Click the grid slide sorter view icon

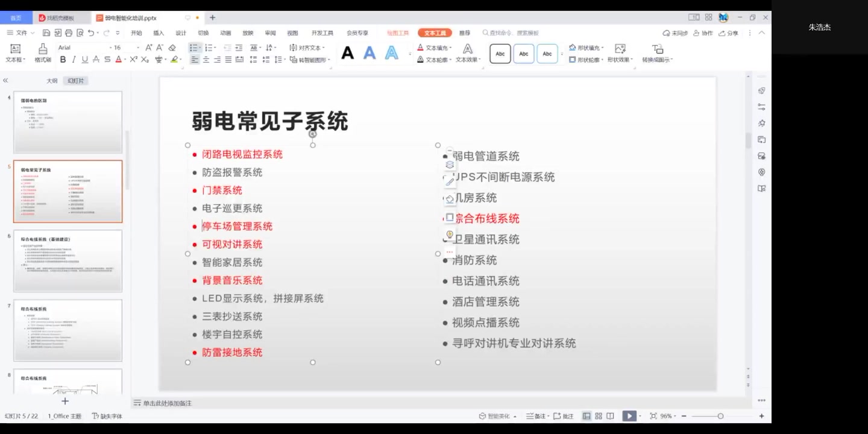tap(598, 416)
